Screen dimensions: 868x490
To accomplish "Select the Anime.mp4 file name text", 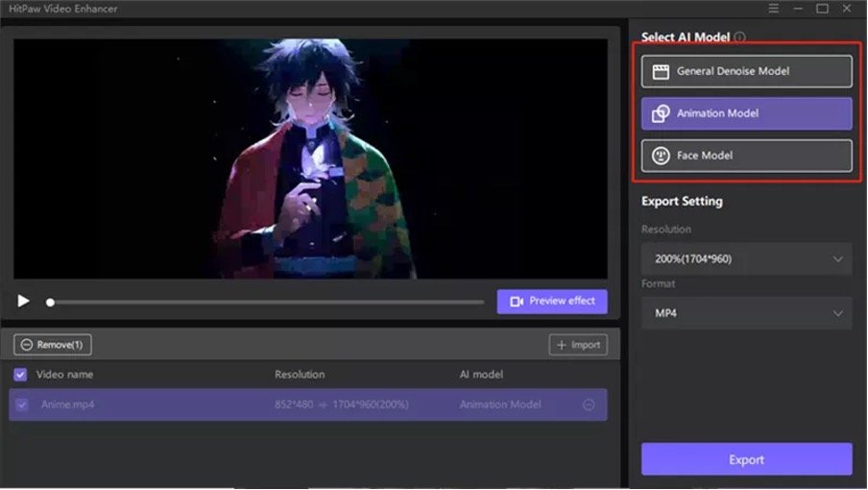I will coord(67,404).
